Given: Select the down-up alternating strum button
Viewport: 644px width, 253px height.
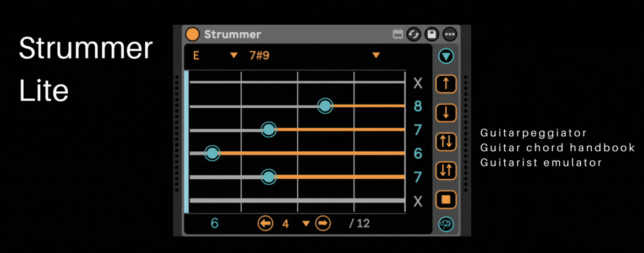Looking at the screenshot, I should tap(446, 170).
